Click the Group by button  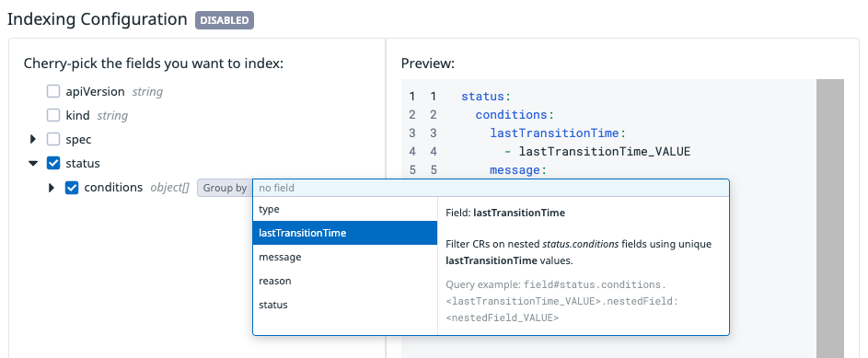pyautogui.click(x=225, y=188)
